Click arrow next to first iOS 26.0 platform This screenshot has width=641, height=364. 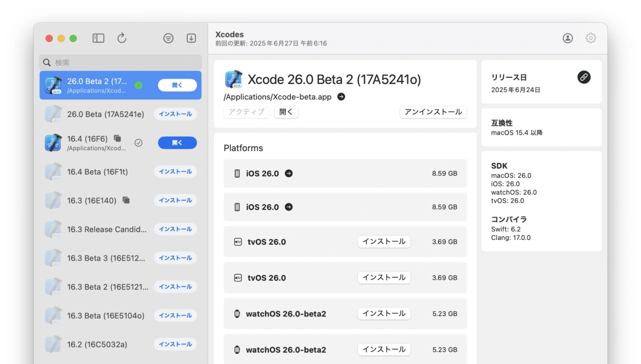(288, 174)
